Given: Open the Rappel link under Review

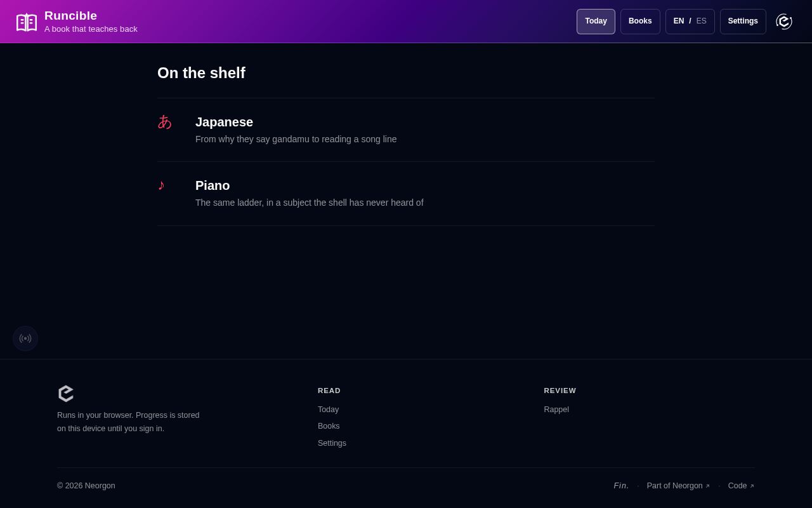Looking at the screenshot, I should pyautogui.click(x=556, y=410).
